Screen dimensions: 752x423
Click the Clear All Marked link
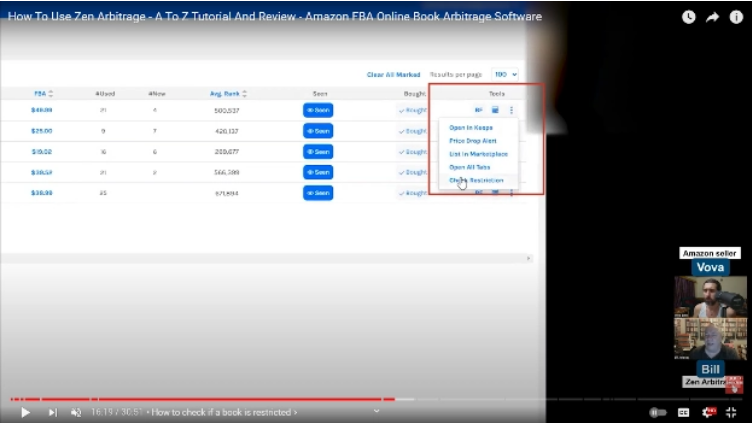click(x=393, y=75)
